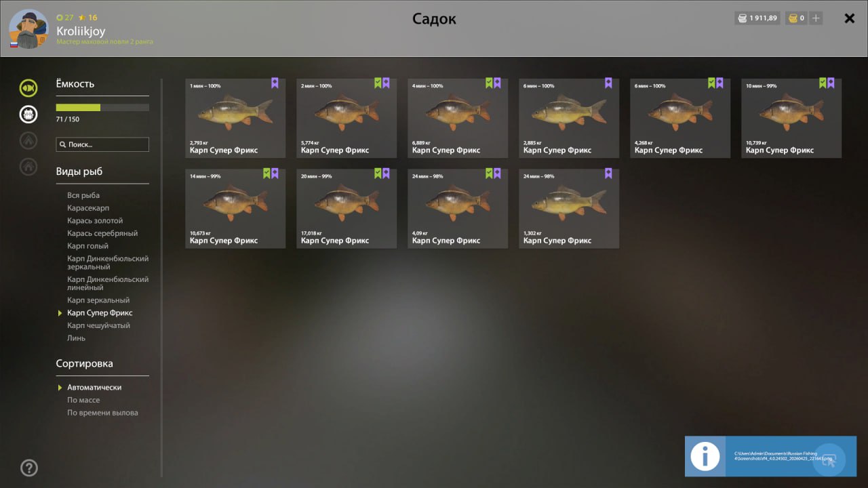Screen dimensions: 868x488
Task: Open the 10,739 кг Карп Супер Фрикс card
Action: coord(791,119)
